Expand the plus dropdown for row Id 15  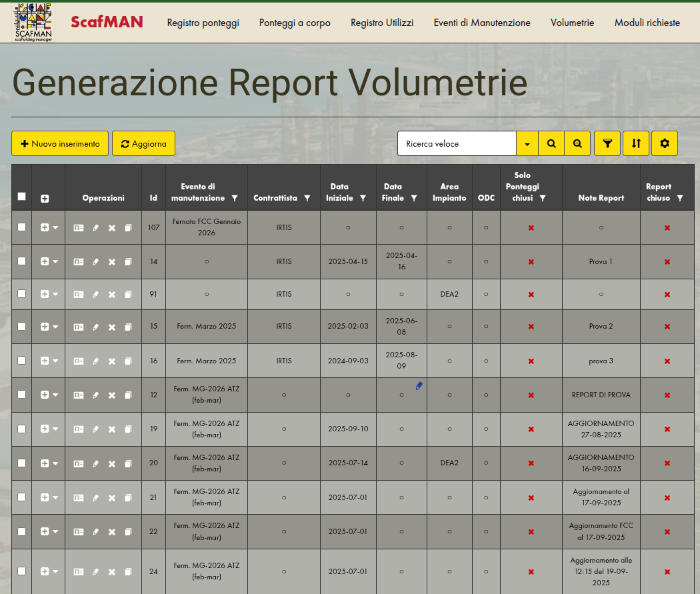(49, 327)
